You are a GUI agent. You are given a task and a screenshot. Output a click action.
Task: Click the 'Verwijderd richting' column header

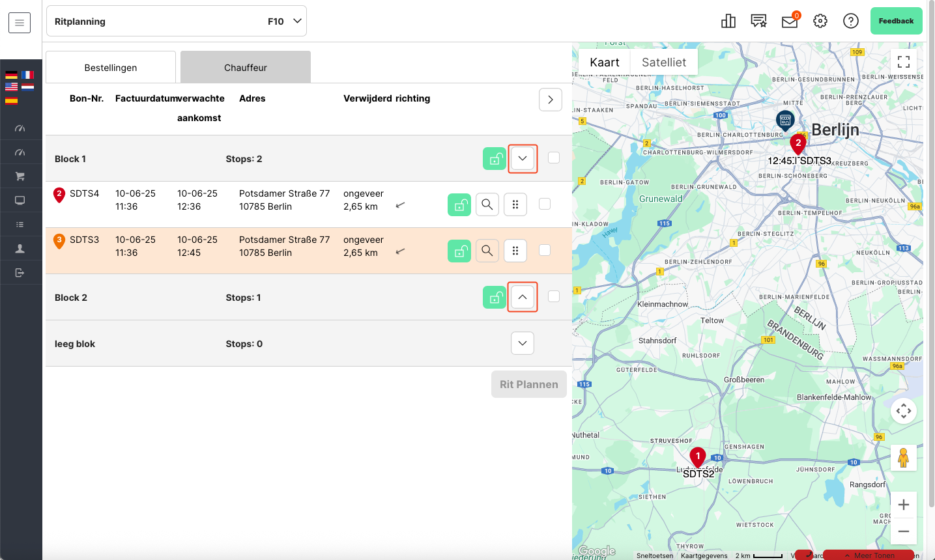click(387, 98)
